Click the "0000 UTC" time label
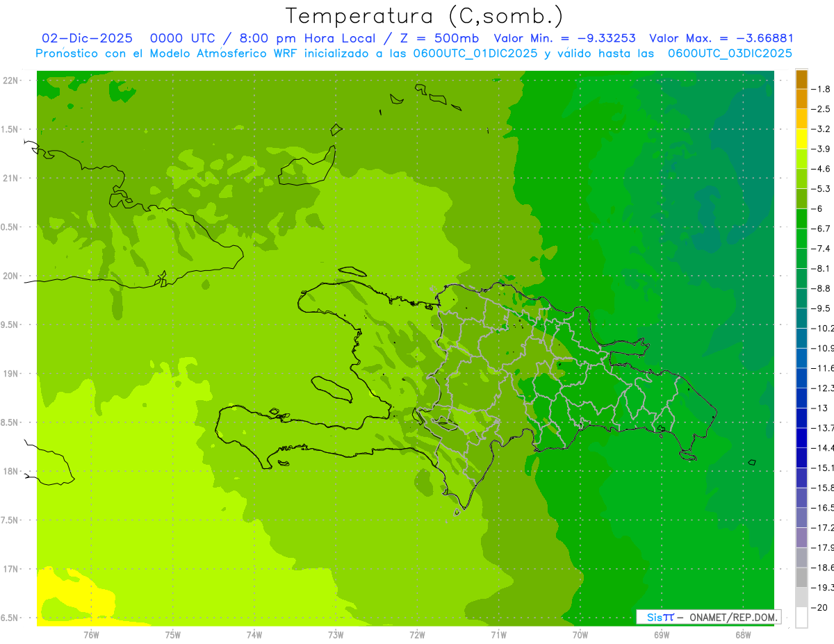The height and width of the screenshot is (644, 834). [182, 38]
